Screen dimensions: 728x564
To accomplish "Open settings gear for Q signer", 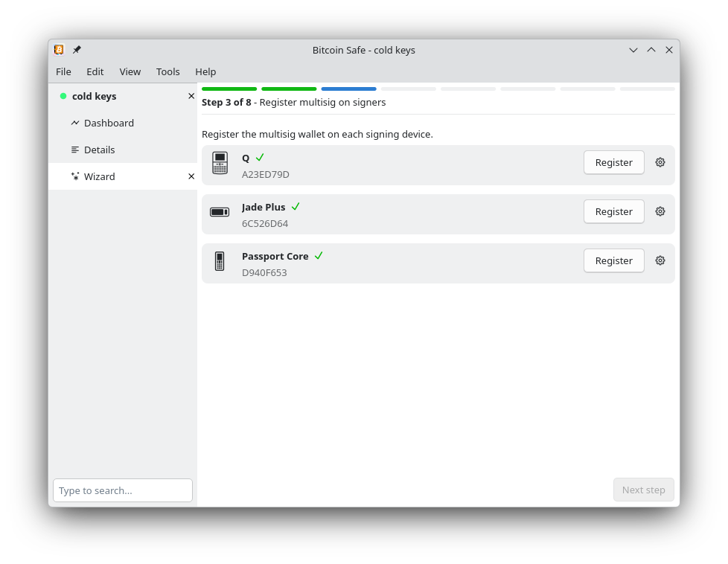I will (x=660, y=162).
